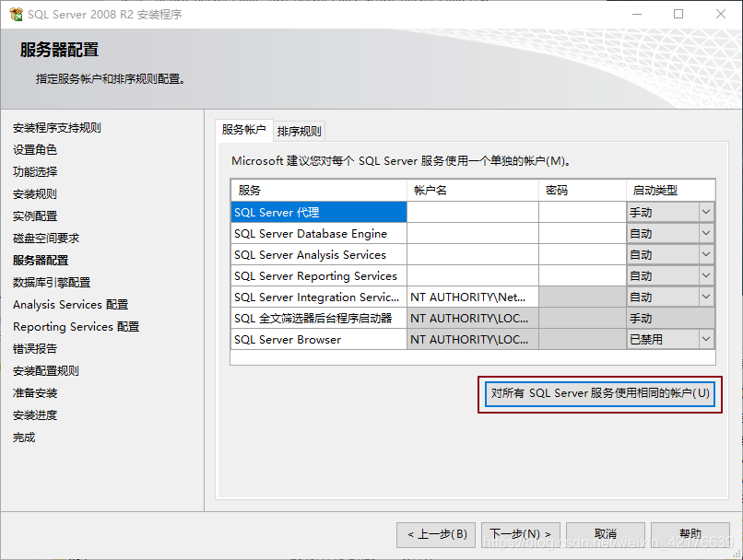Click 对所有 SQL Server 服务使用相同的帐户 button
Viewport: 743px width, 560px height.
point(600,393)
